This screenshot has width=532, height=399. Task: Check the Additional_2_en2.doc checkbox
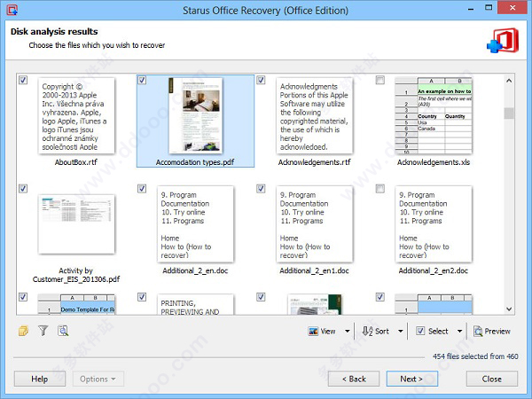coord(380,189)
